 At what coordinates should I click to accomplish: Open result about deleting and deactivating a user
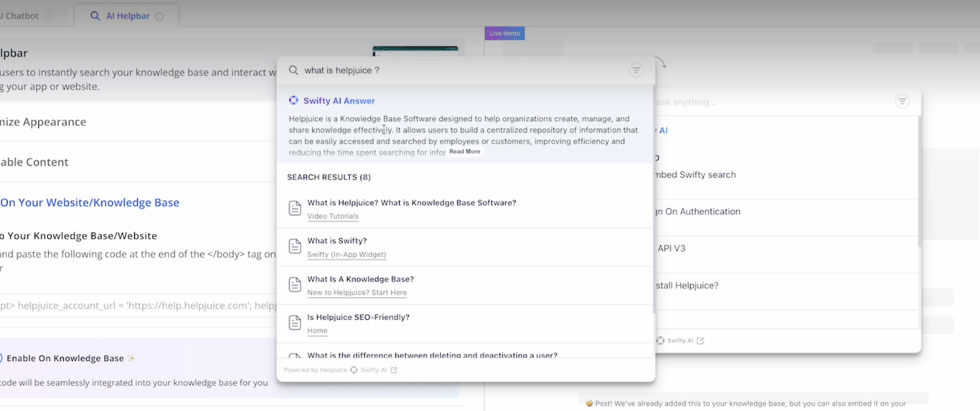(432, 355)
